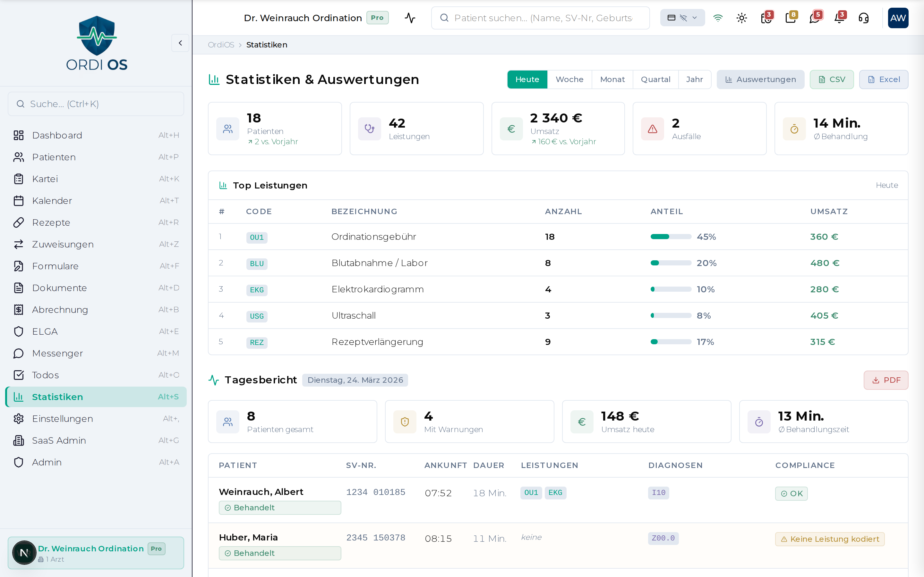924x577 pixels.
Task: Click the headset support icon
Action: click(x=863, y=18)
